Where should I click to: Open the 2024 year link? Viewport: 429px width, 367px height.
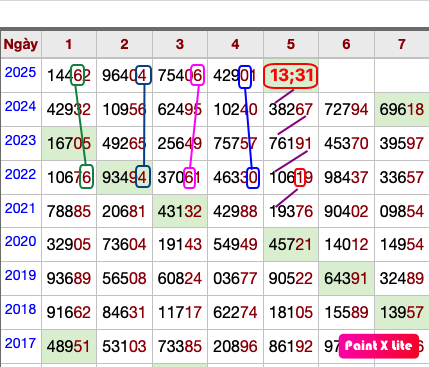click(x=20, y=106)
